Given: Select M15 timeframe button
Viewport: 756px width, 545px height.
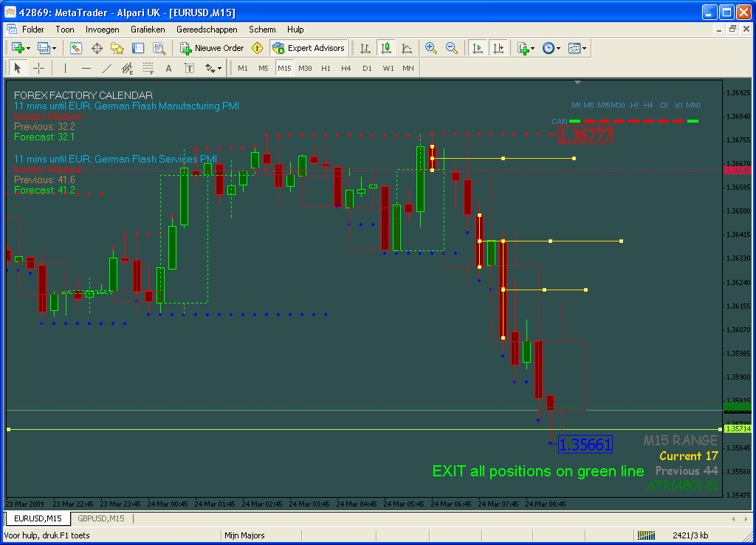Looking at the screenshot, I should (284, 69).
